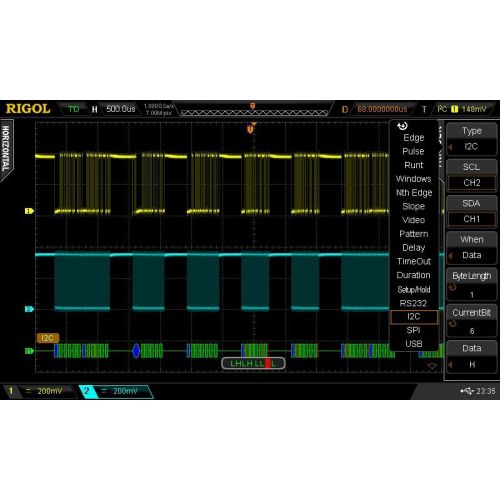Open the Data H value selector

click(x=471, y=356)
